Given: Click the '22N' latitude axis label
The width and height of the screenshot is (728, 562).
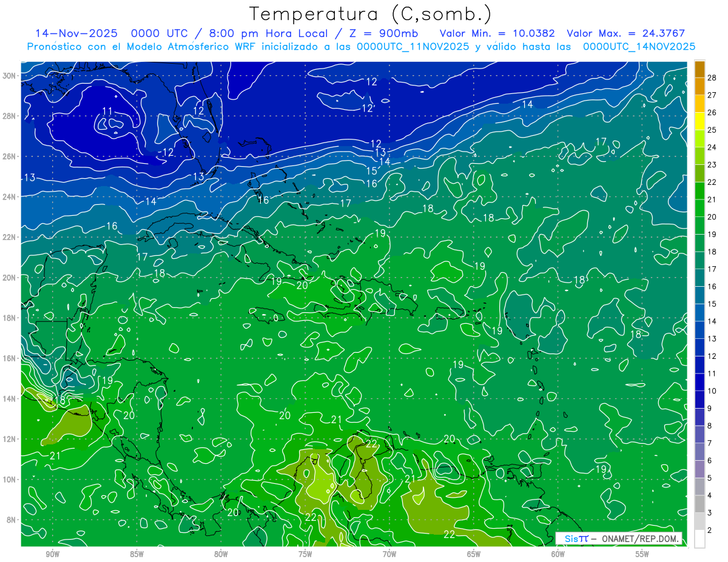Looking at the screenshot, I should coord(9,237).
